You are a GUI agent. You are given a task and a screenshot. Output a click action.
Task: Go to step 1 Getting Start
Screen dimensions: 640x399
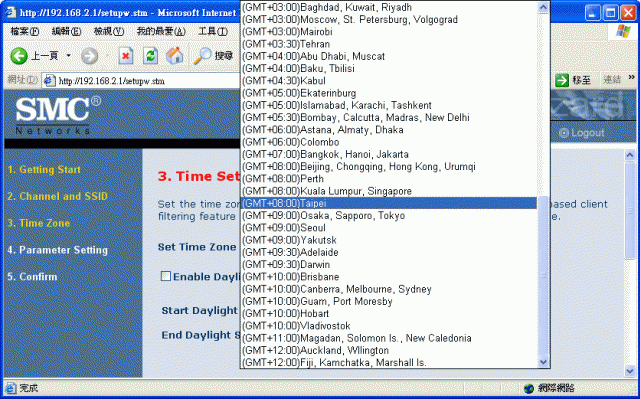(44, 170)
